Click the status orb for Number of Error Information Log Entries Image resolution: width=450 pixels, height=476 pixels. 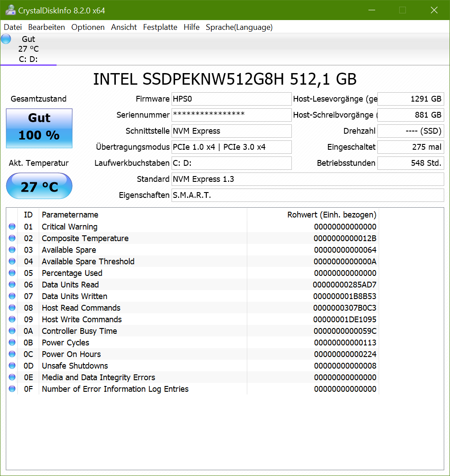tap(12, 389)
